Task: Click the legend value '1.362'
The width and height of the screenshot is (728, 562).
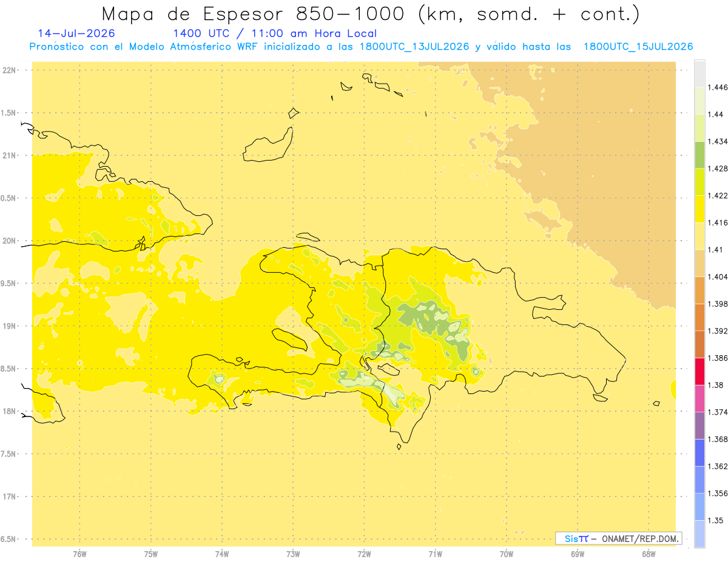Action: (718, 466)
